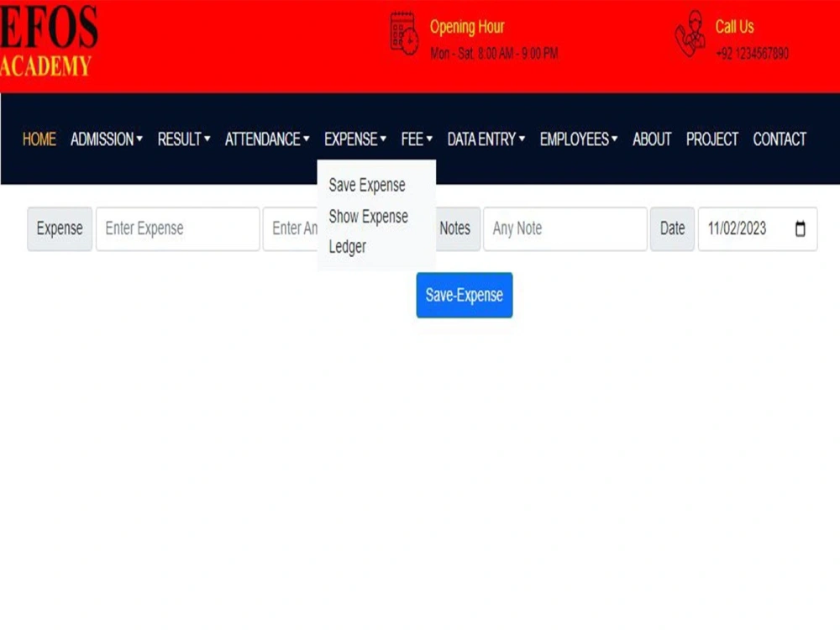Expand the EMPLOYEES dropdown menu
This screenshot has width=840, height=630.
tap(579, 139)
